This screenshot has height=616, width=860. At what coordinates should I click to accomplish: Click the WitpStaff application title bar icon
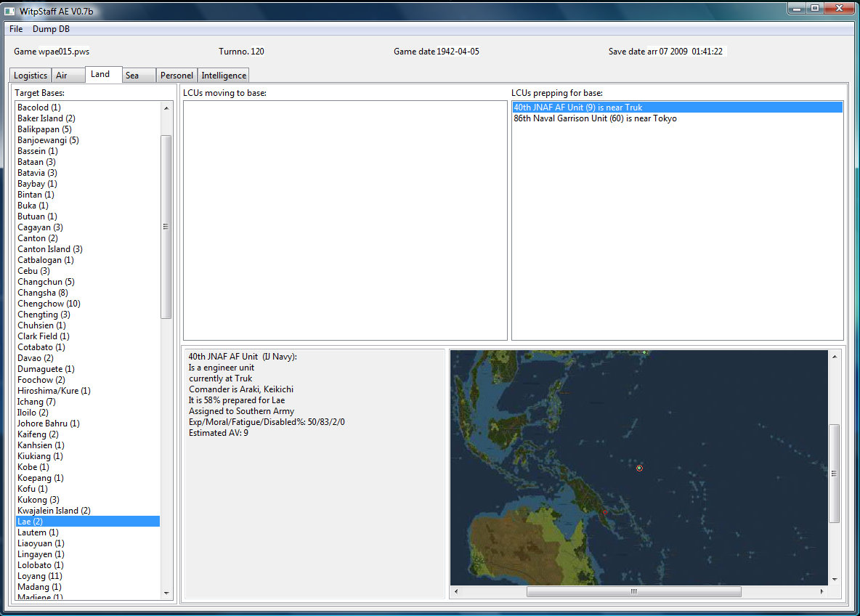pyautogui.click(x=10, y=11)
